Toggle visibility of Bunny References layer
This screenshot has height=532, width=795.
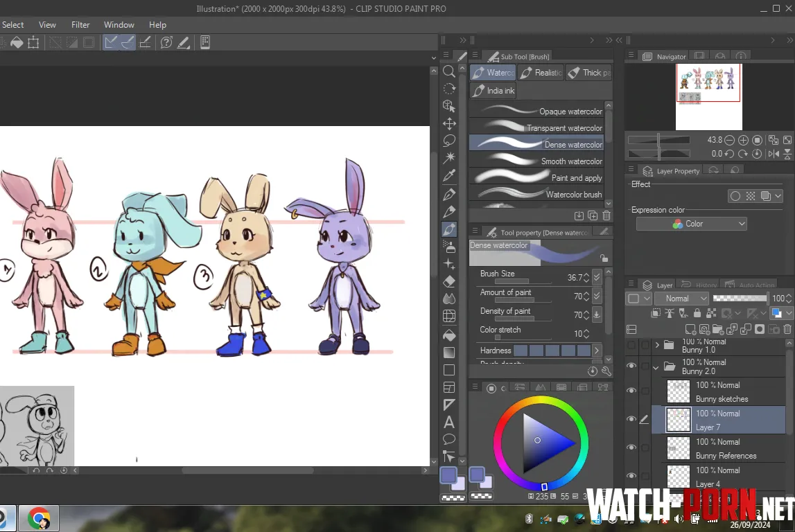coord(631,447)
